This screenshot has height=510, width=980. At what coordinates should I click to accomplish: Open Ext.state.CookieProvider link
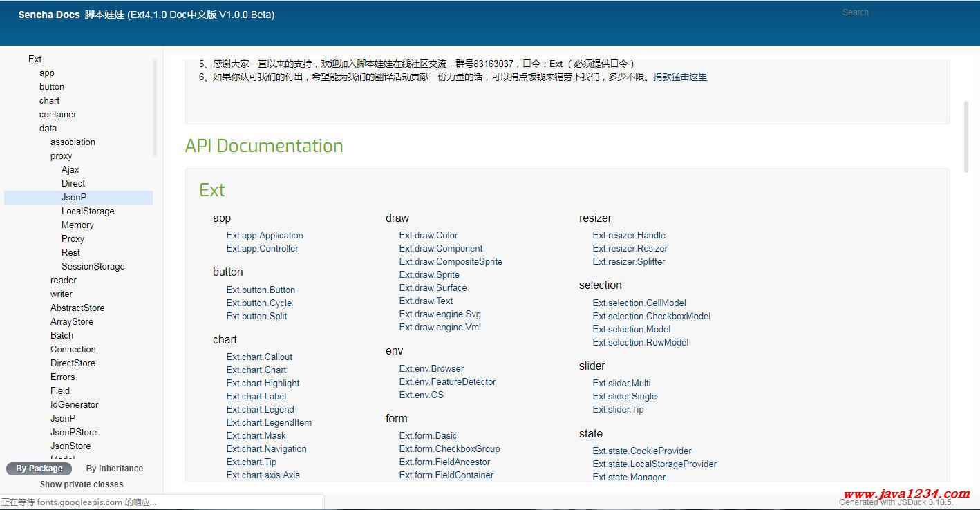[x=642, y=451]
